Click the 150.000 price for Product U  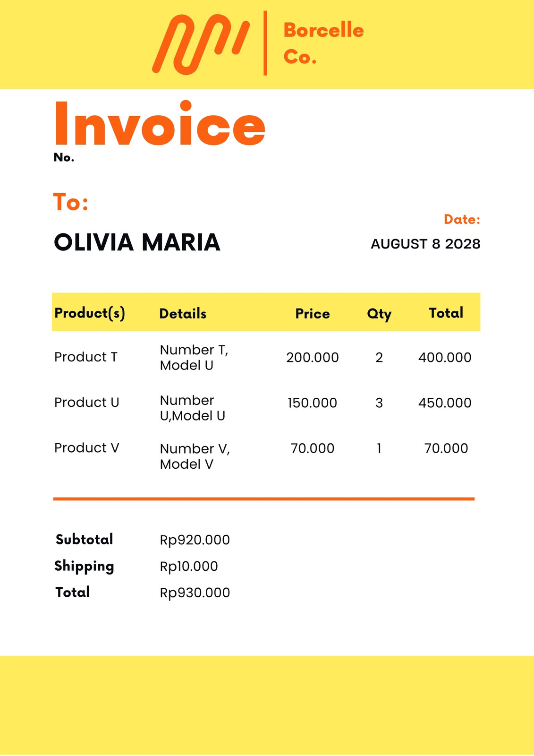[x=313, y=403]
